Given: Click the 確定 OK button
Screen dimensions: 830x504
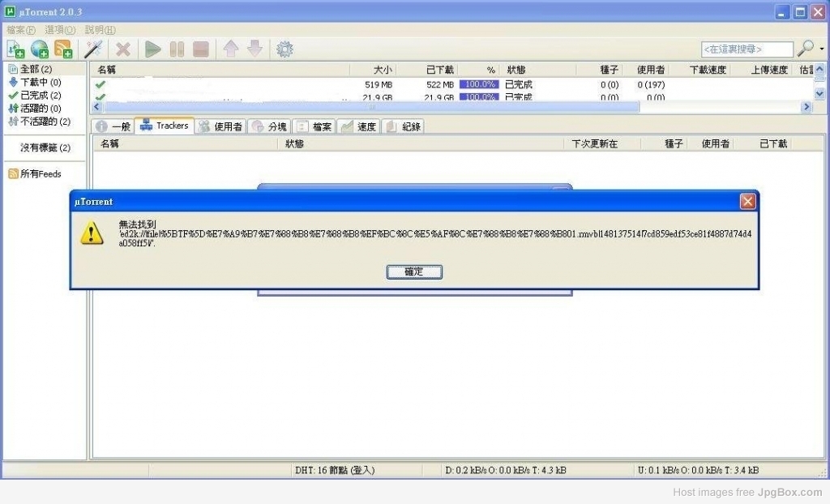Looking at the screenshot, I should (x=414, y=271).
